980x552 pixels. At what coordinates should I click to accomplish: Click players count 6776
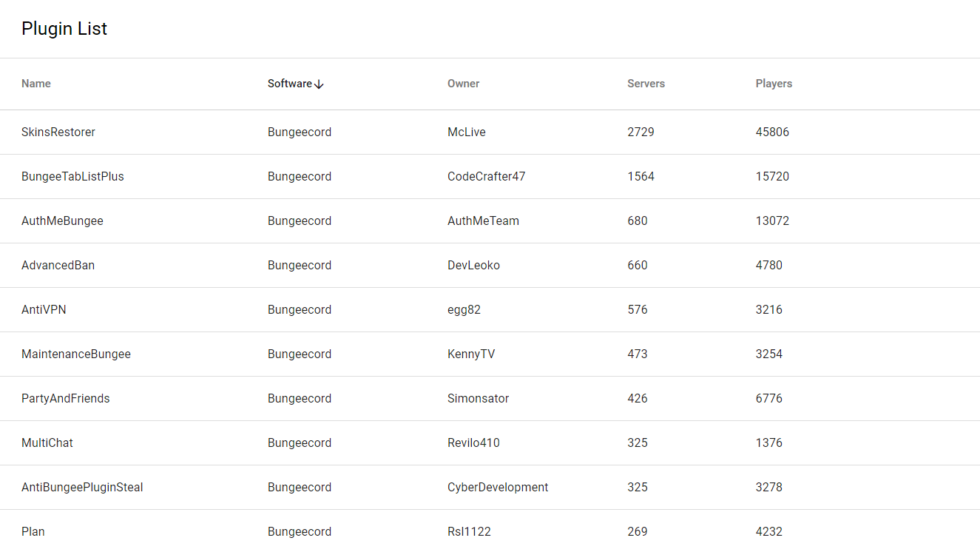(769, 399)
